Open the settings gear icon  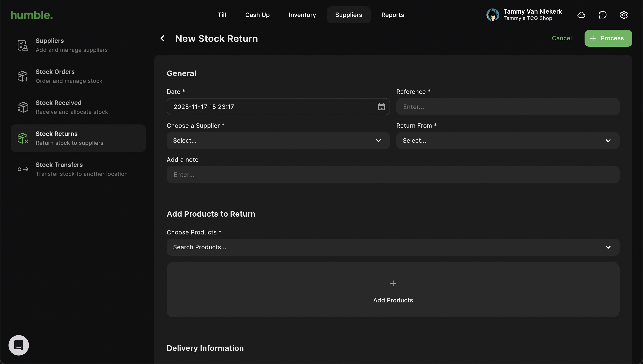pyautogui.click(x=624, y=15)
